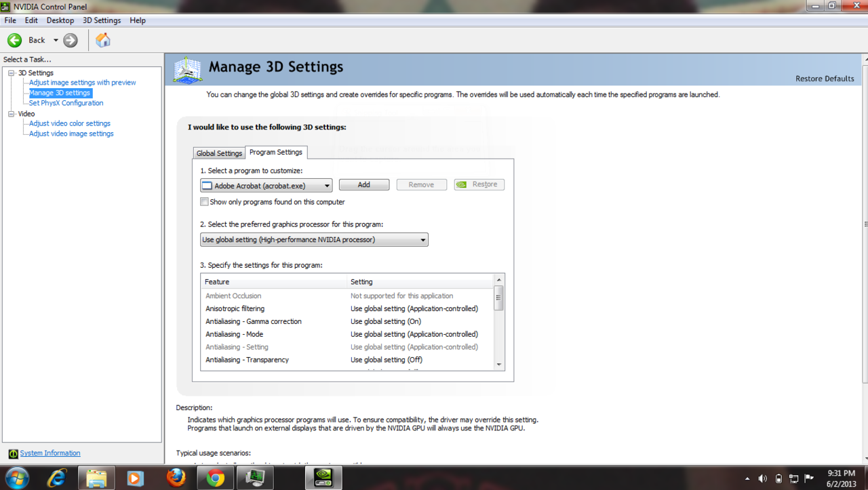Click the grey Forward arrow button
This screenshot has width=868, height=490.
(71, 41)
